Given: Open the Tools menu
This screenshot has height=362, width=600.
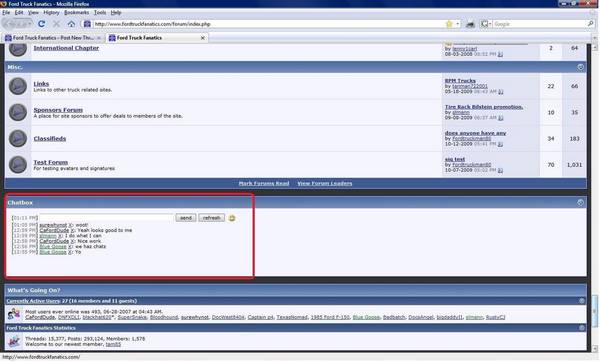Looking at the screenshot, I should tap(100, 12).
